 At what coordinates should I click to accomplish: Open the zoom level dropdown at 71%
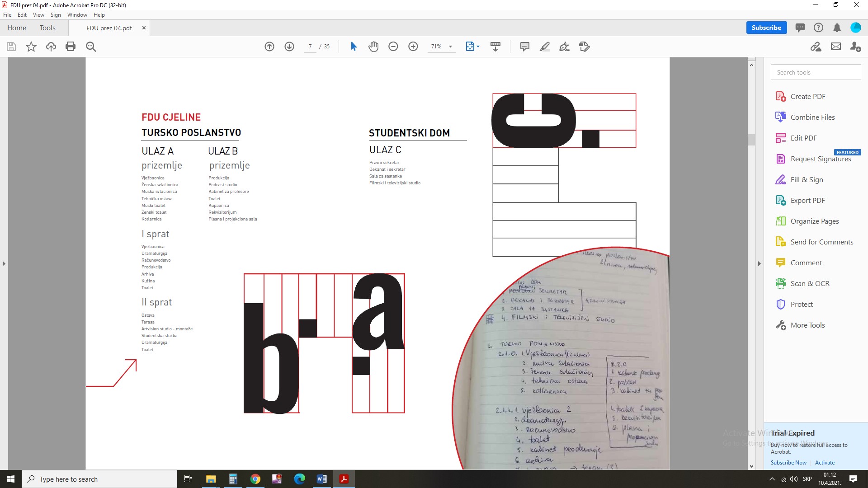pos(442,47)
